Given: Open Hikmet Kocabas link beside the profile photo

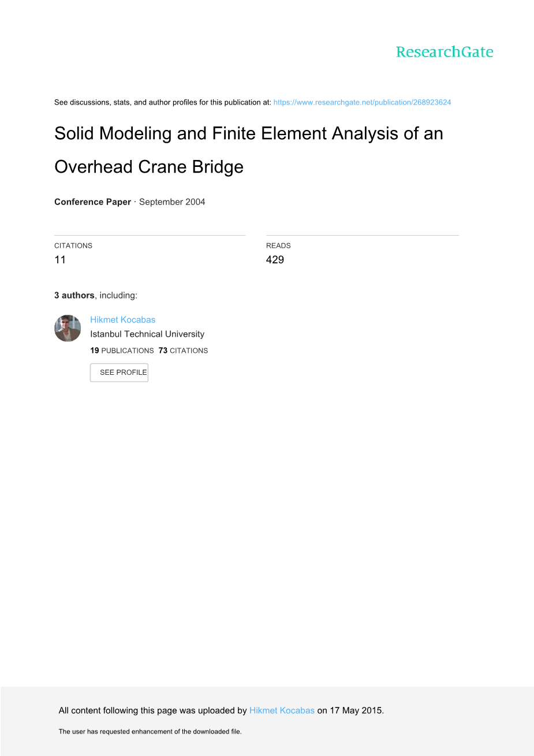Looking at the screenshot, I should tap(122, 319).
